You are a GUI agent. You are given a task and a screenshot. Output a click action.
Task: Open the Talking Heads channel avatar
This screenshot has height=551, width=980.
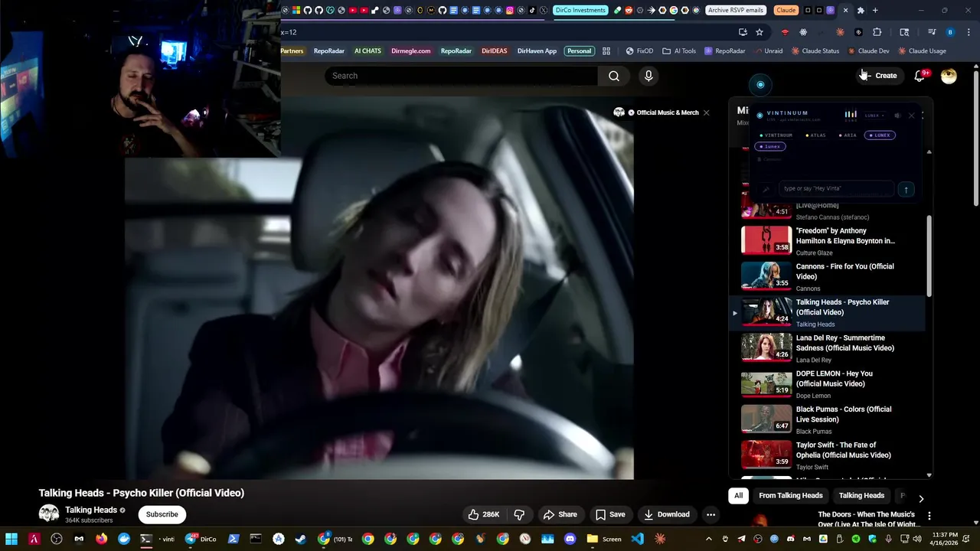click(49, 514)
